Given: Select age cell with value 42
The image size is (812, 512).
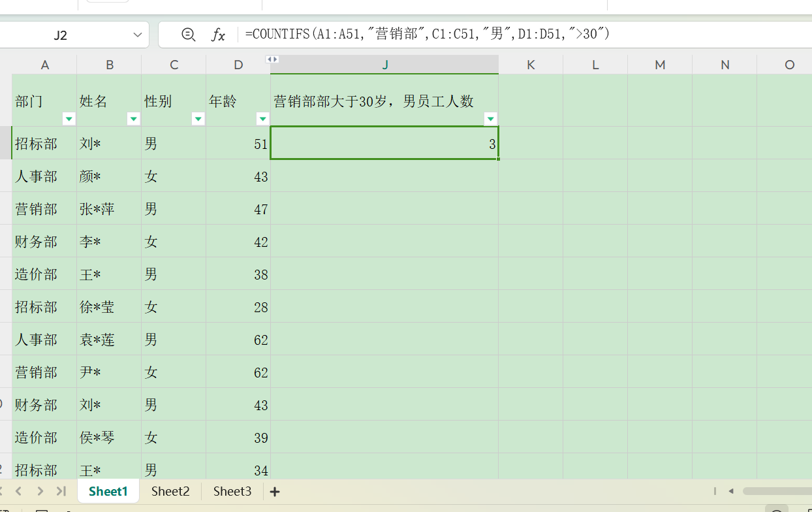Looking at the screenshot, I should (x=238, y=242).
